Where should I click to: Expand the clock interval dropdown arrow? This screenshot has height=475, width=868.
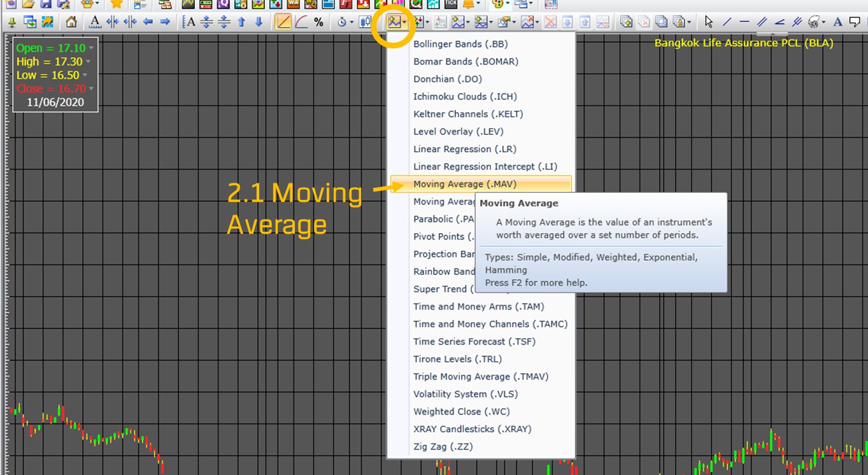352,23
